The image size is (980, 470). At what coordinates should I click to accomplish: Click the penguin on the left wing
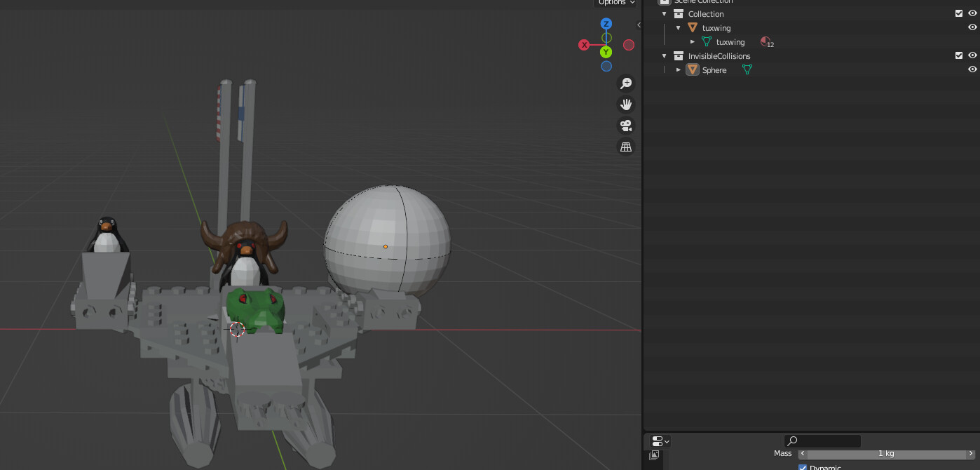click(107, 236)
